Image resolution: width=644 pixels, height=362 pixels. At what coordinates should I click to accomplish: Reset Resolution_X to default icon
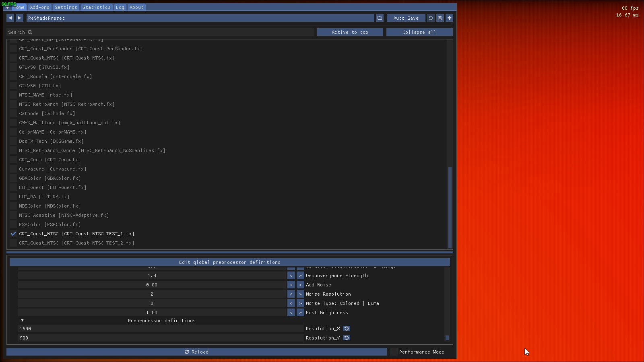click(347, 329)
